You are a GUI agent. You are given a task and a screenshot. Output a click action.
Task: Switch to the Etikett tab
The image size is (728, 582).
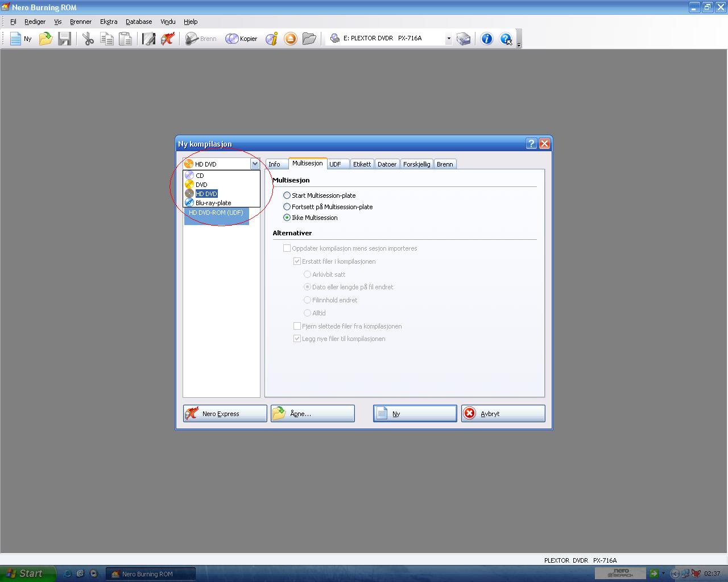(x=362, y=164)
